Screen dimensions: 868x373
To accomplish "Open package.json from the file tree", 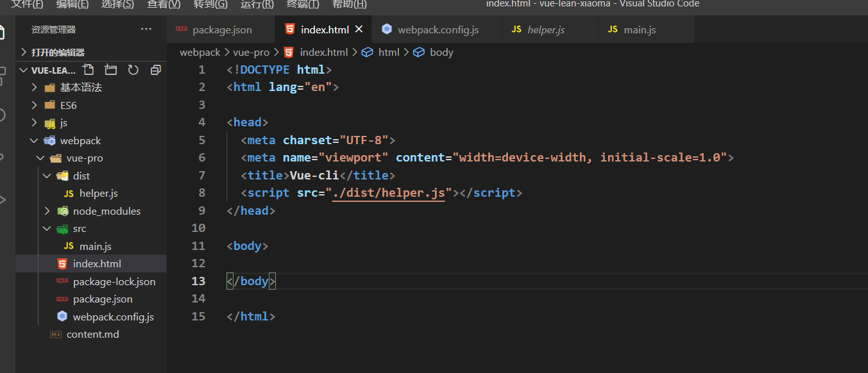I will pyautogui.click(x=91, y=299).
